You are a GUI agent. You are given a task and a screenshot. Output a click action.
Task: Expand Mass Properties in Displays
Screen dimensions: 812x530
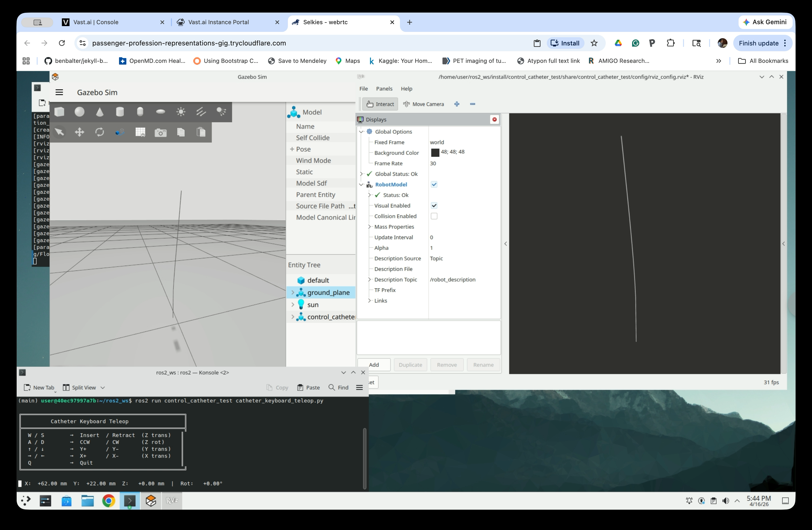point(370,227)
